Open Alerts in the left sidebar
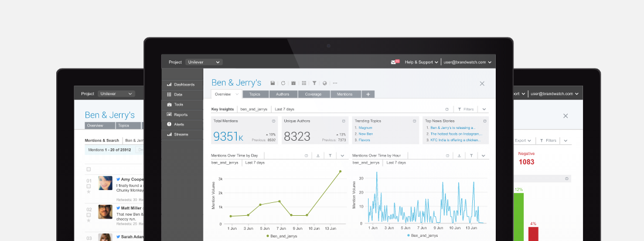Image resolution: width=644 pixels, height=241 pixels. 182,124
